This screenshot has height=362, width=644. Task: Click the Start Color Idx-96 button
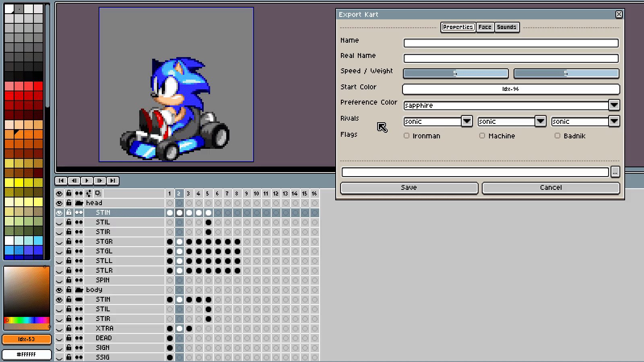click(511, 89)
